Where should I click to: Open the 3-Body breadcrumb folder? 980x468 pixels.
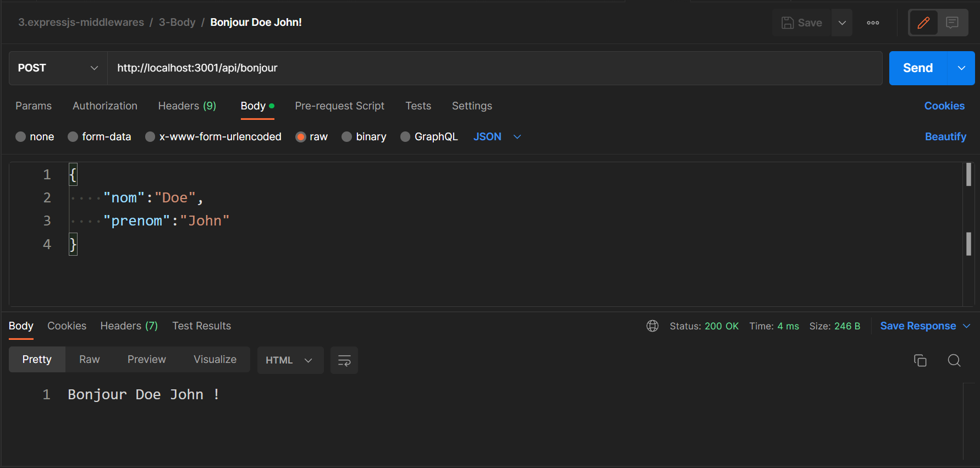coord(177,23)
